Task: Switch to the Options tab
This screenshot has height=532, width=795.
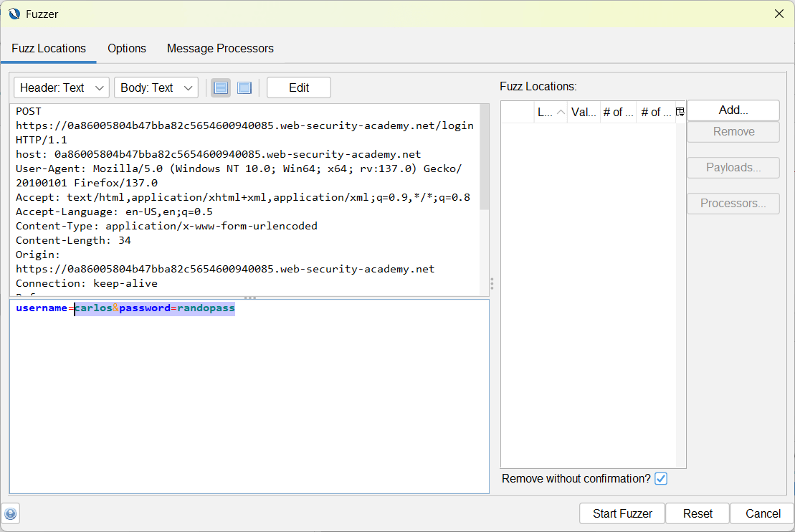Action: click(126, 48)
